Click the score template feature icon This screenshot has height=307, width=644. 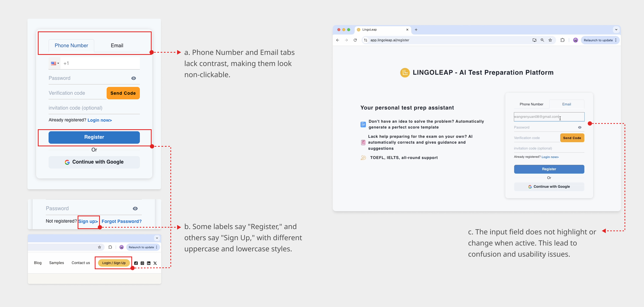(363, 124)
